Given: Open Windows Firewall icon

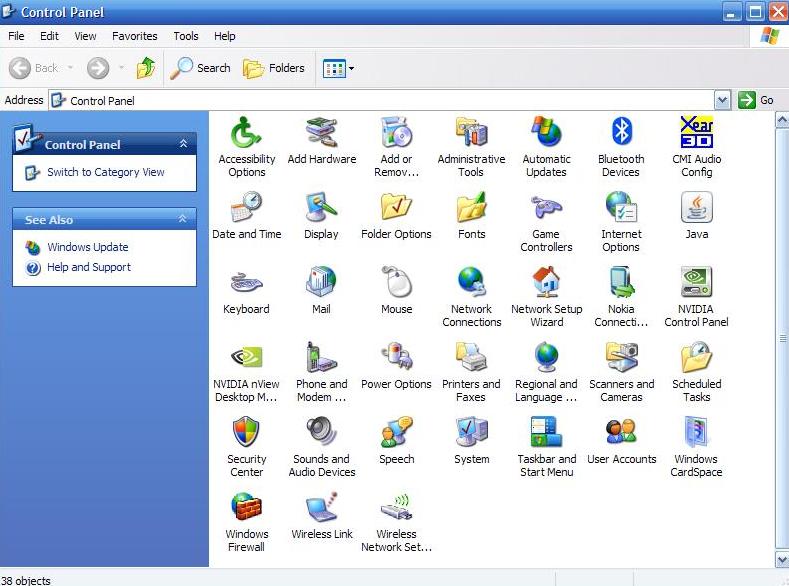Looking at the screenshot, I should [246, 507].
